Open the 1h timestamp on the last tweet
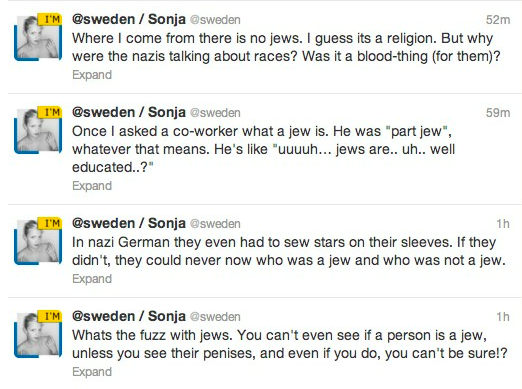The image size is (522, 389). click(503, 317)
